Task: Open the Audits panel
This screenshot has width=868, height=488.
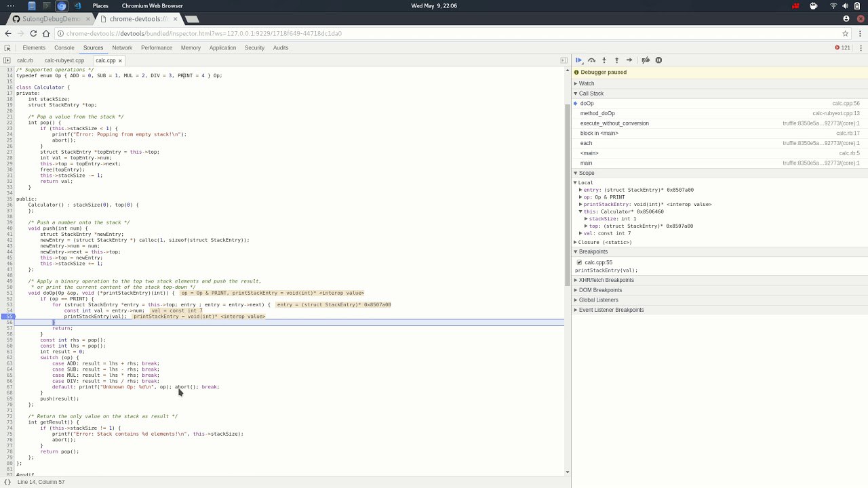Action: [x=281, y=48]
